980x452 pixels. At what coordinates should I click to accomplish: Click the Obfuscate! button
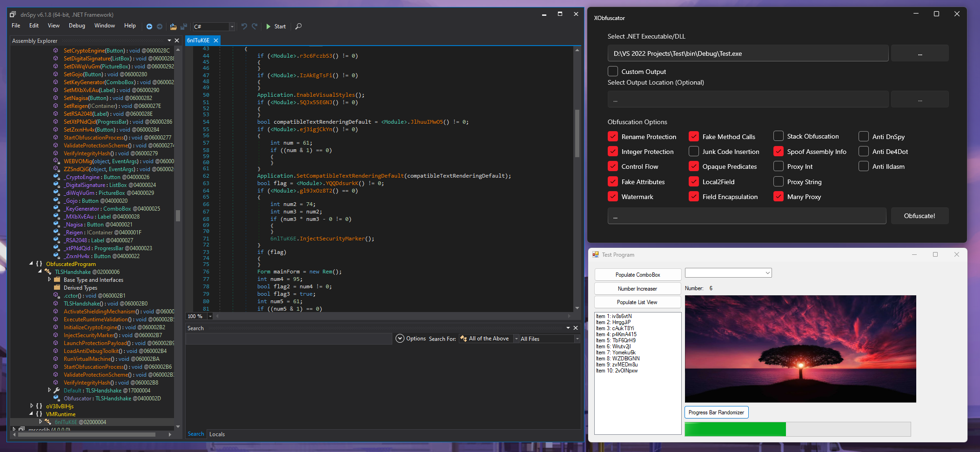click(920, 216)
